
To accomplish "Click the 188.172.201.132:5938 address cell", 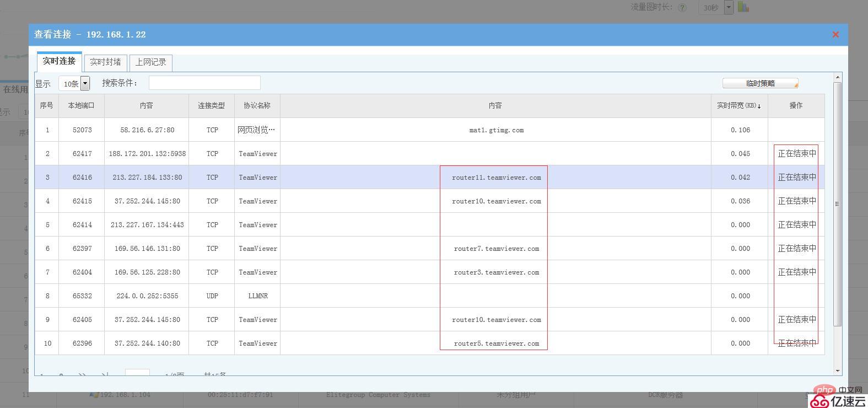I will [147, 154].
